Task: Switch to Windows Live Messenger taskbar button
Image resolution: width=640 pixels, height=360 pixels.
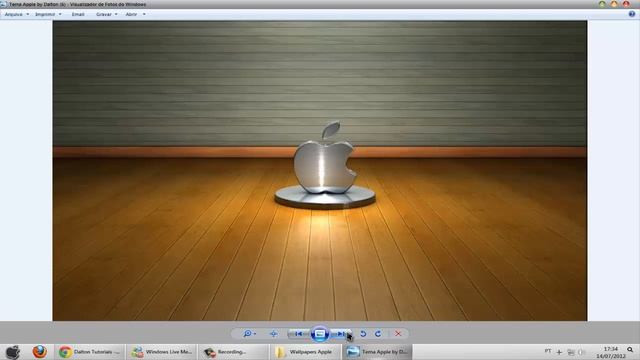Action: [162, 352]
